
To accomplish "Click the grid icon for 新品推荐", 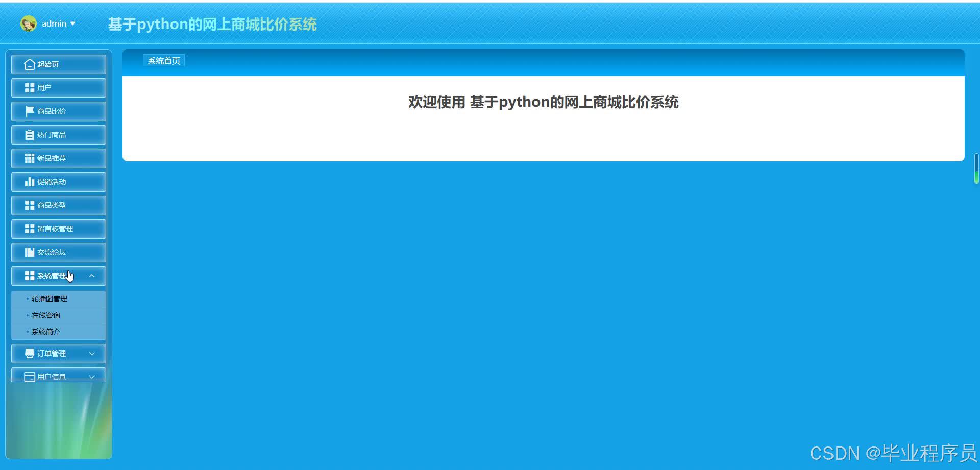I will coord(30,158).
